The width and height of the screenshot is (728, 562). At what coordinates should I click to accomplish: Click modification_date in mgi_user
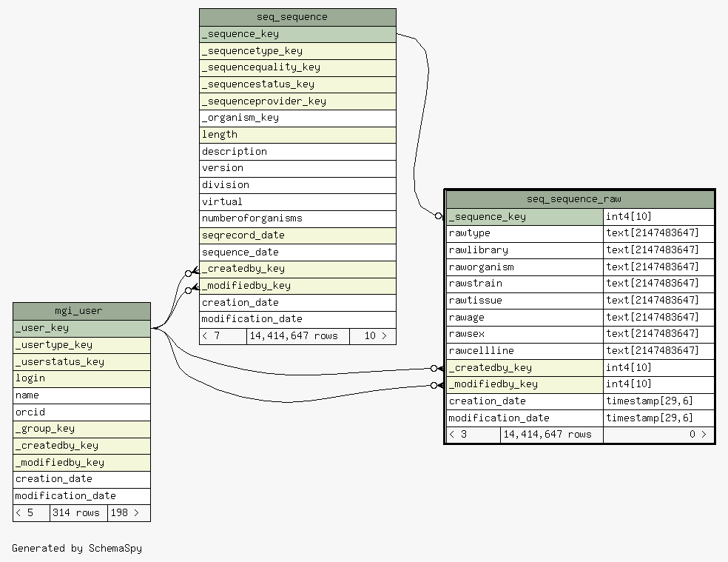pyautogui.click(x=81, y=496)
